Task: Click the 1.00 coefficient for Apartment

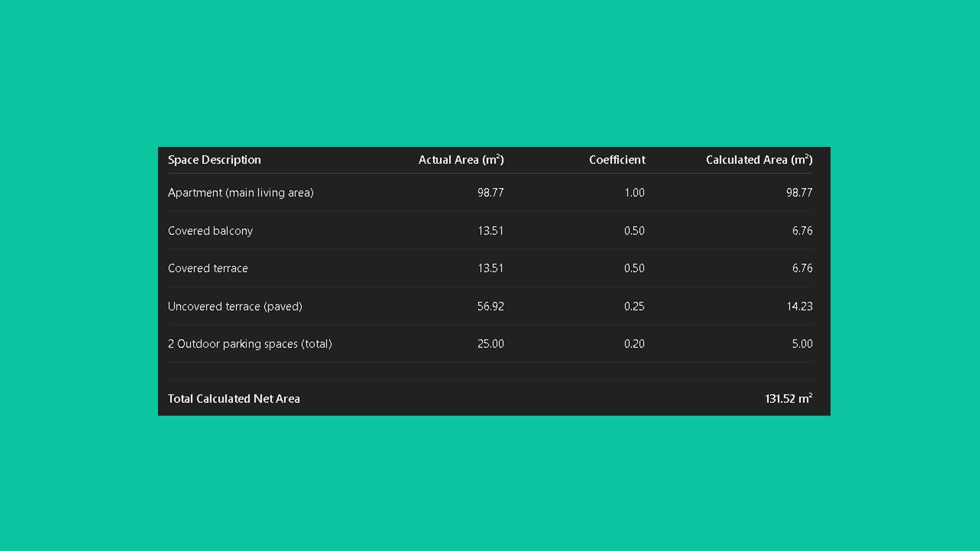Action: pyautogui.click(x=634, y=193)
